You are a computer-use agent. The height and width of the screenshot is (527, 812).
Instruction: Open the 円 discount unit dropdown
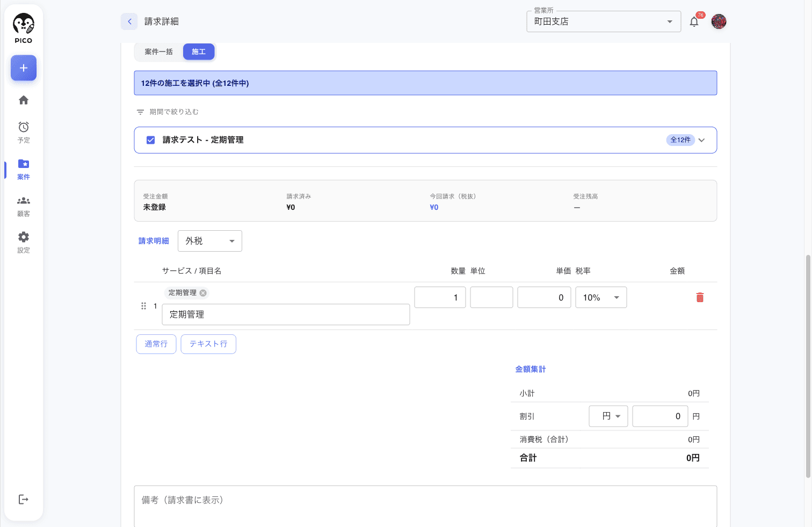(x=608, y=416)
